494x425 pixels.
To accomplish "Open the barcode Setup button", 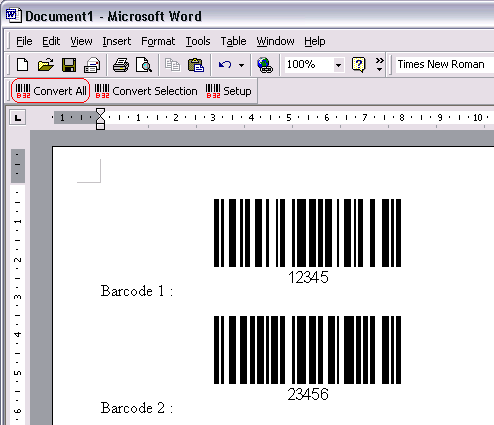I will point(229,91).
